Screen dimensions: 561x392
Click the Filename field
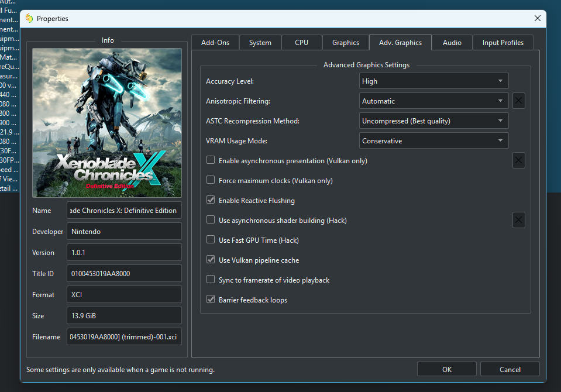point(124,336)
